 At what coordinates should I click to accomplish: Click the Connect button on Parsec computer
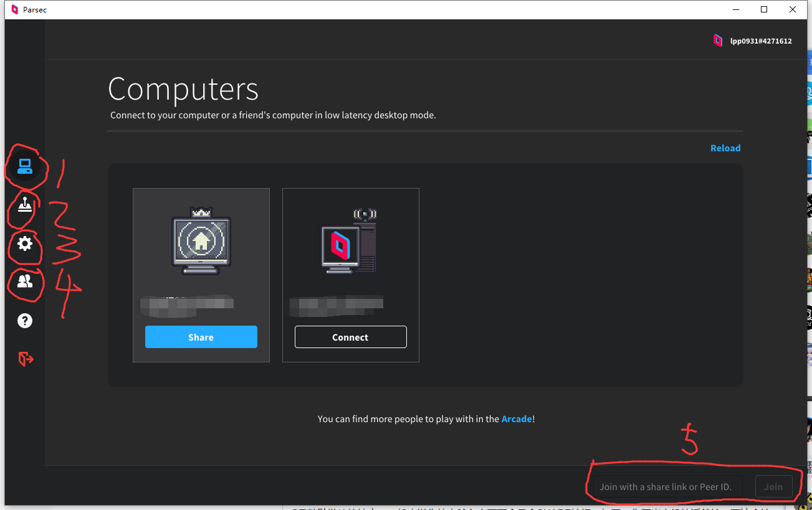(x=351, y=337)
